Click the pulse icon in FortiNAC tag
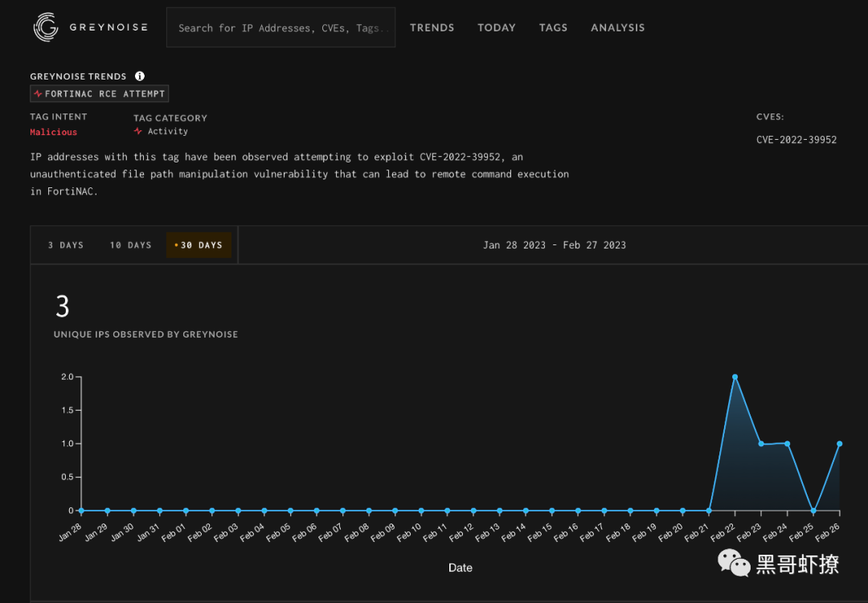This screenshot has width=868, height=603. (x=38, y=93)
